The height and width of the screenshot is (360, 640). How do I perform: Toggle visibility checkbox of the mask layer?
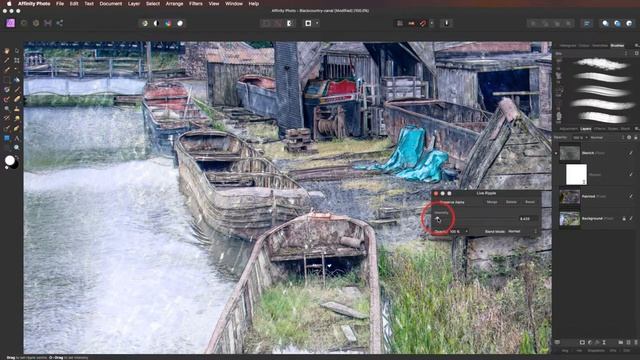pyautogui.click(x=631, y=174)
